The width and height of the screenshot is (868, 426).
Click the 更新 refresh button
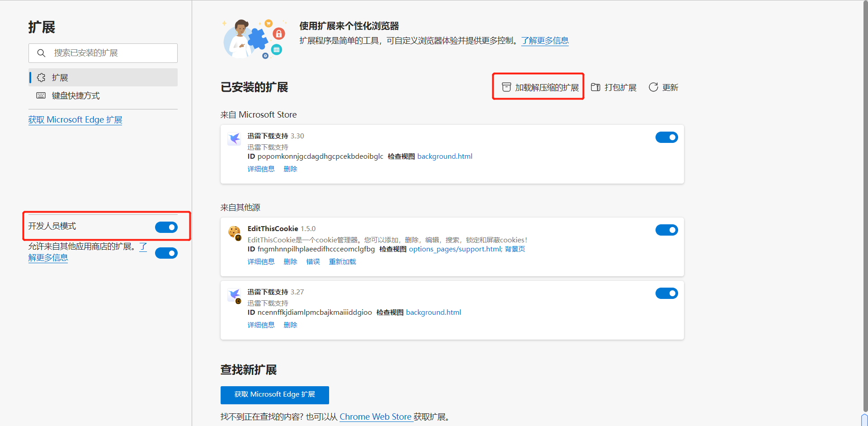pos(664,87)
